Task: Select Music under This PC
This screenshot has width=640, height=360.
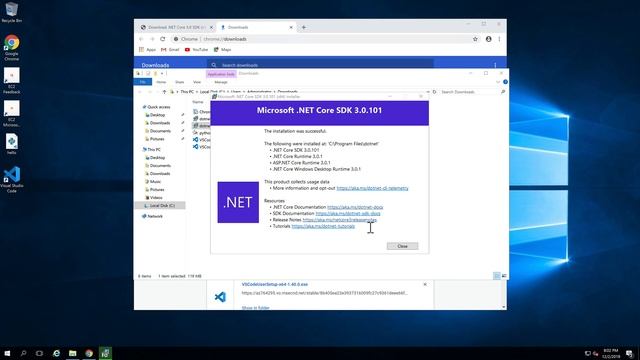Action: click(153, 182)
